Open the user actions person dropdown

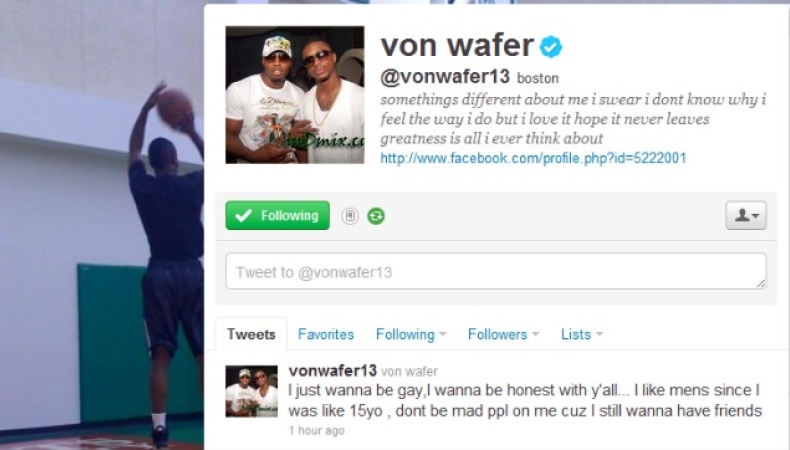[x=746, y=216]
